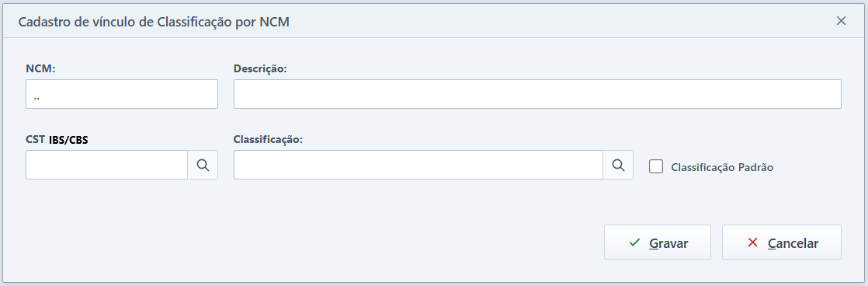Click the CST IBS/CBS label
Screen dimensions: 868x286
coord(57,140)
